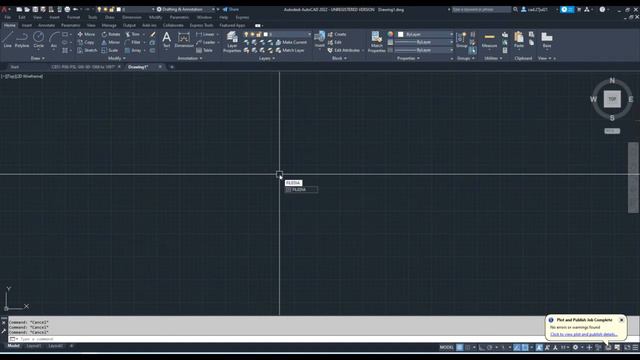
Task: Open the workspace dropdown Drafting & Annotation
Action: (x=185, y=9)
